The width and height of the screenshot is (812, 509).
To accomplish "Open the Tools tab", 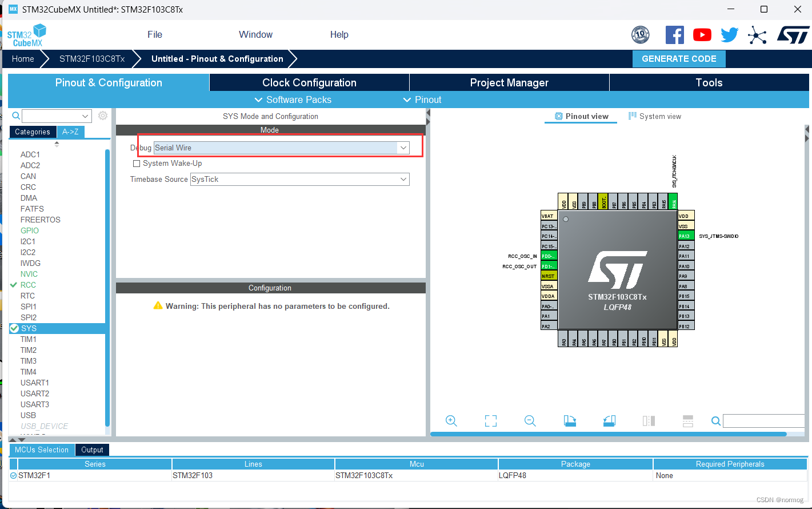I will pyautogui.click(x=709, y=83).
